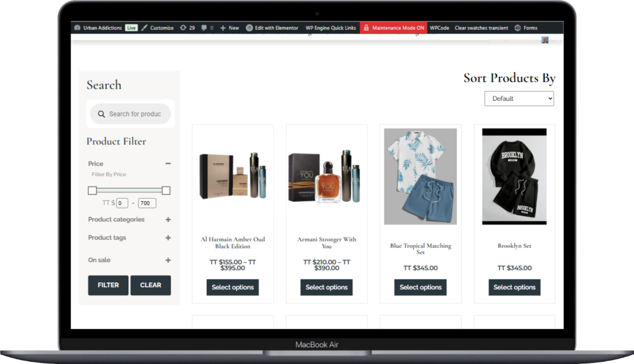Click Maintenance Mode ON label
This screenshot has height=364, width=634.
point(398,28)
